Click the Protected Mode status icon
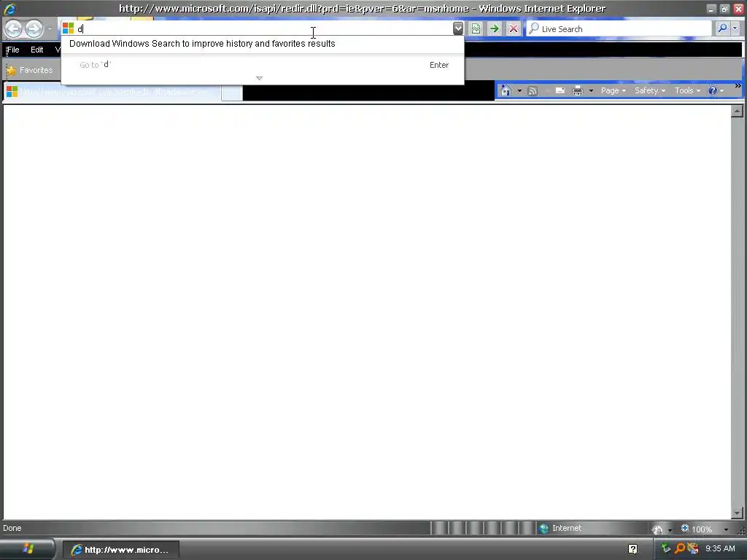The width and height of the screenshot is (747, 560). pos(657,529)
